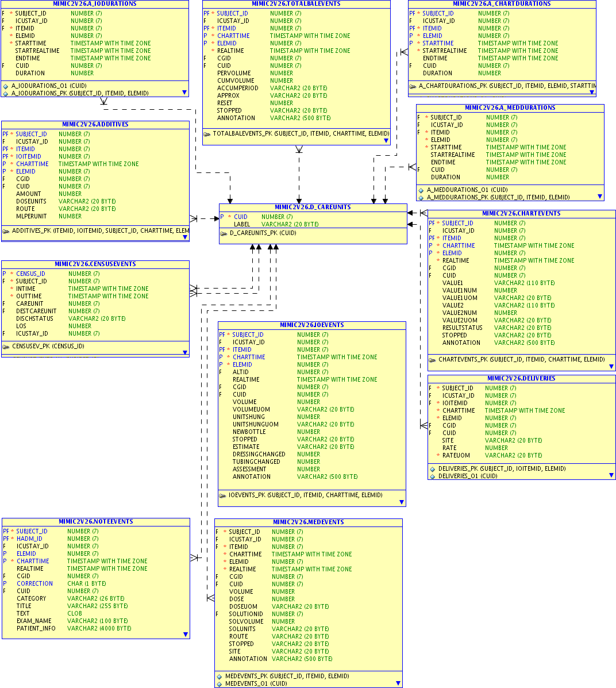Image resolution: width=616 pixels, height=688 pixels.
Task: Collapse the DELIVERIES table via its blue arrow
Action: [x=611, y=474]
